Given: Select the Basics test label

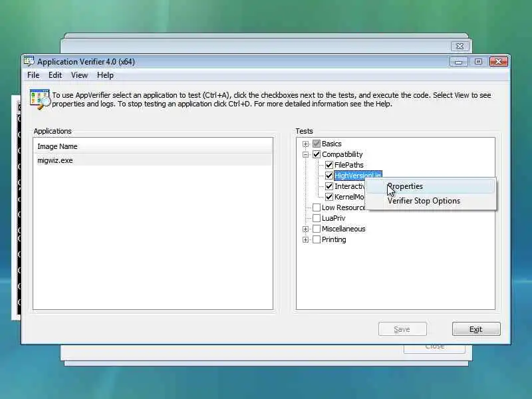Looking at the screenshot, I should (x=331, y=144).
